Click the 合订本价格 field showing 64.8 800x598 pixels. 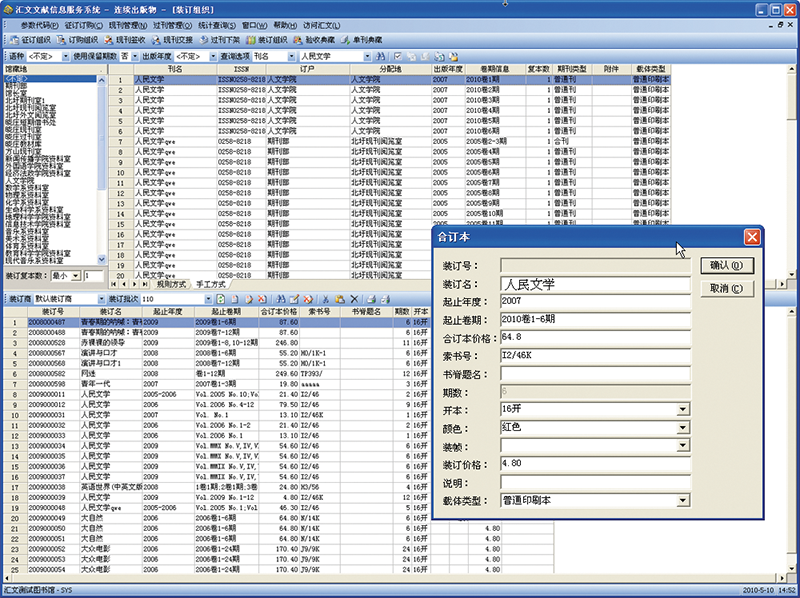pos(595,338)
